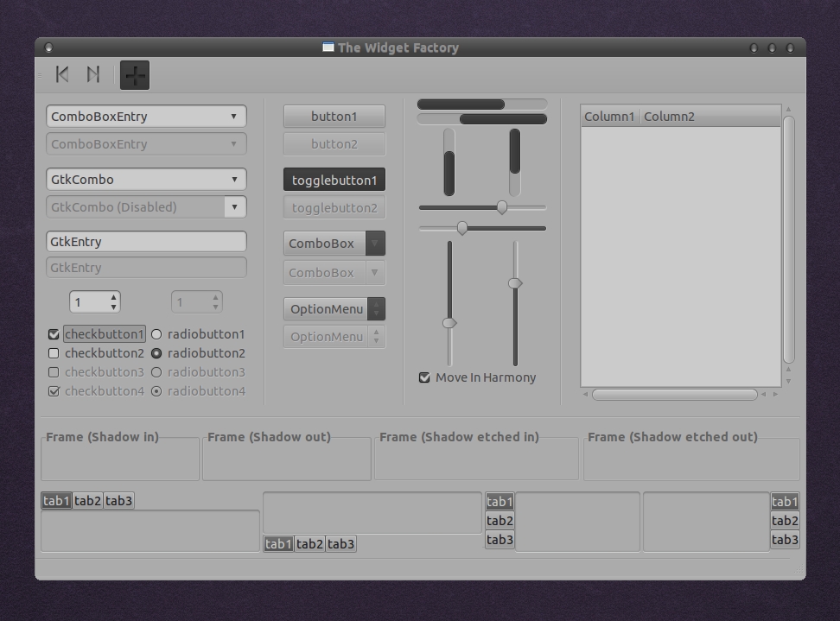Switch to tab2 in the top-tabs notebook
This screenshot has width=840, height=621.
(87, 501)
